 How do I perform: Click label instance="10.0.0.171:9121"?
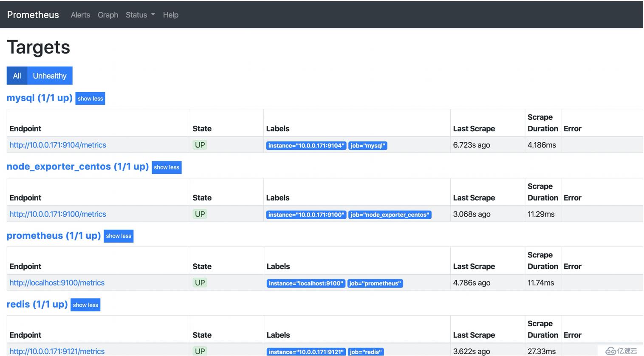[306, 352]
